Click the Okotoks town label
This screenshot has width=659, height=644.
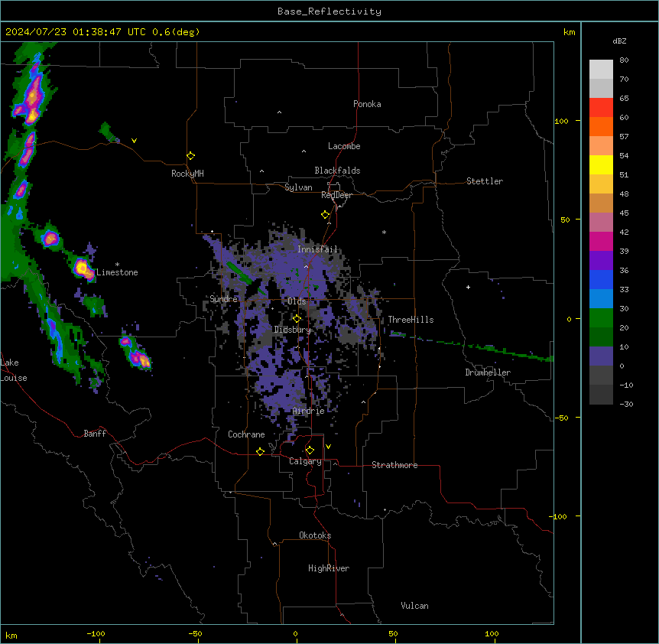[315, 535]
